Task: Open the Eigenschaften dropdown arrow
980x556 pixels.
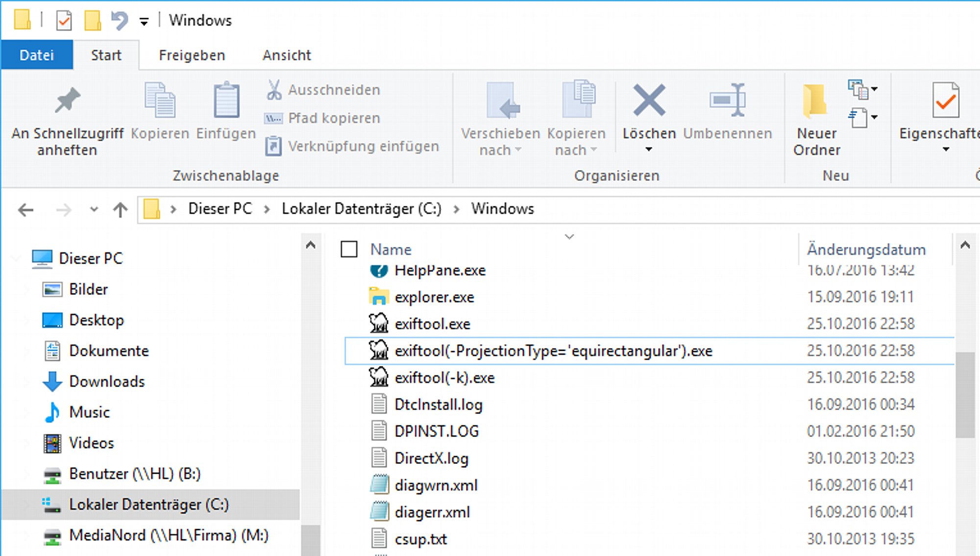Action: [x=946, y=149]
